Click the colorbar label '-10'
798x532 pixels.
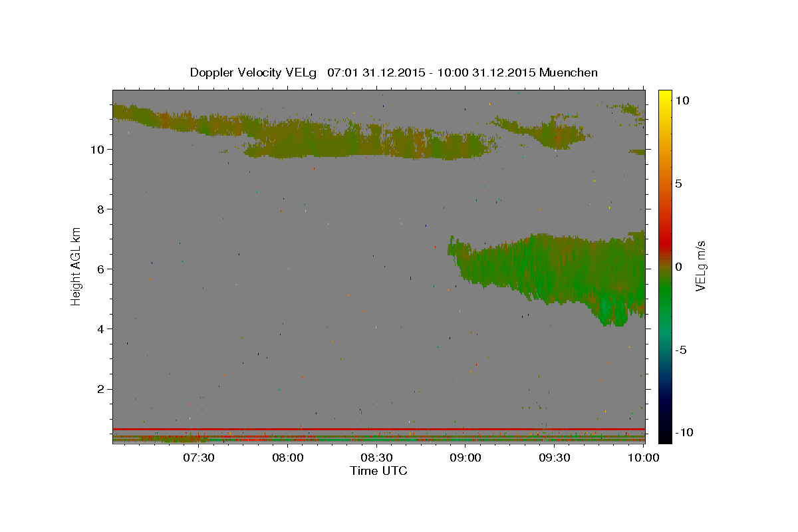684,432
